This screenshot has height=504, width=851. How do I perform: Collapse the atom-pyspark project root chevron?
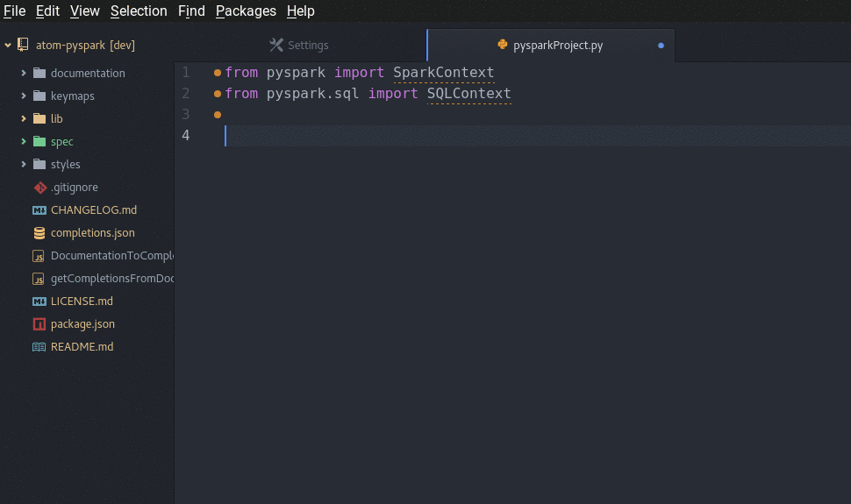tap(8, 45)
